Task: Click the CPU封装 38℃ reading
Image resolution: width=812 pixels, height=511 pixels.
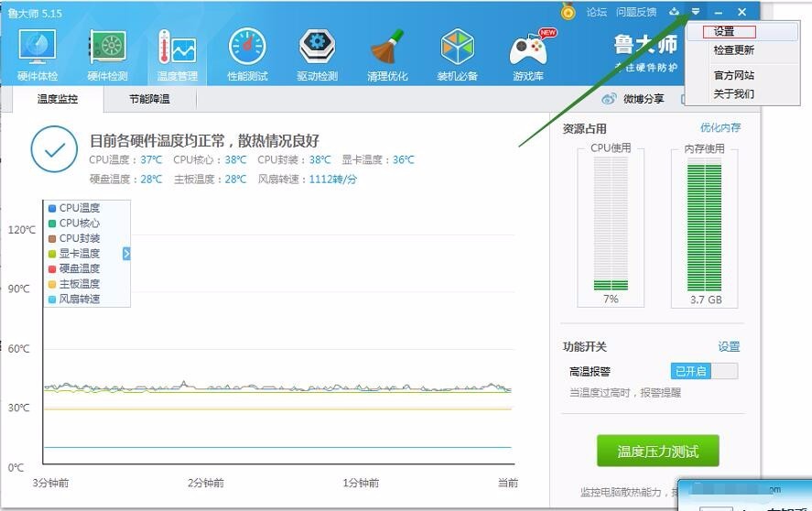Action: (x=294, y=159)
